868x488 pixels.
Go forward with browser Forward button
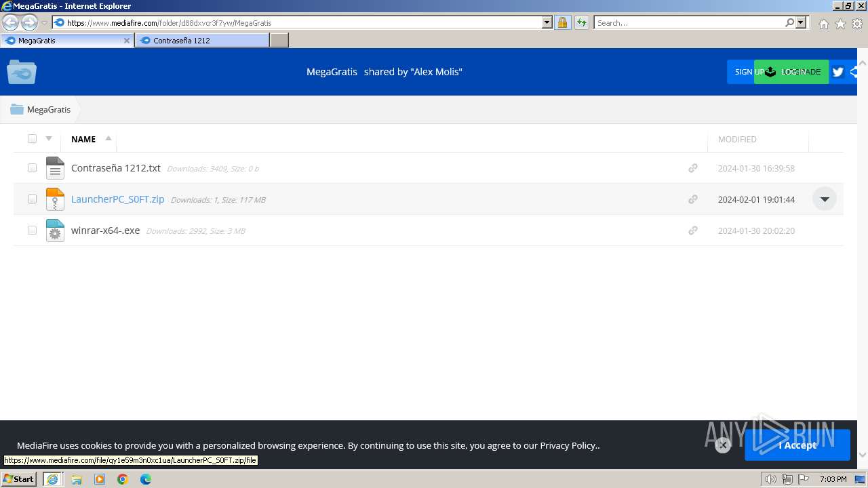(x=29, y=23)
